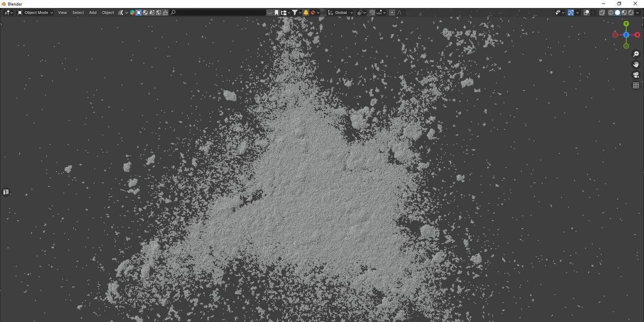Click the Blender logo in title bar
Image resolution: width=644 pixels, height=322 pixels.
click(x=4, y=4)
